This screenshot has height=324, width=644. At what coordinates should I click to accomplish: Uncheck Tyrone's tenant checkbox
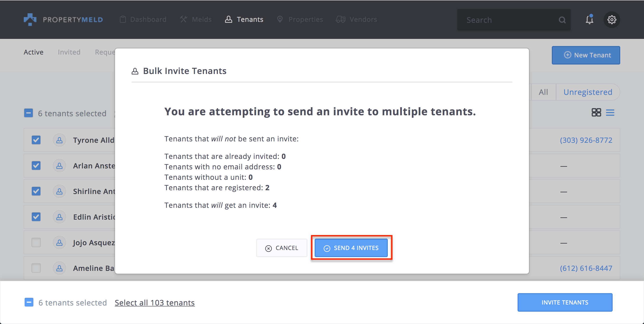point(36,140)
